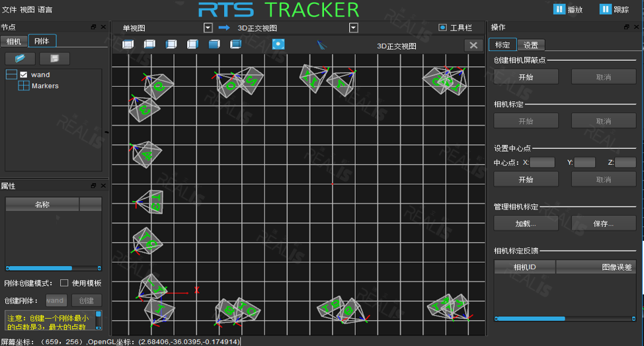Click the 中心点 Y input field
Image resolution: width=644 pixels, height=346 pixels.
coord(585,162)
